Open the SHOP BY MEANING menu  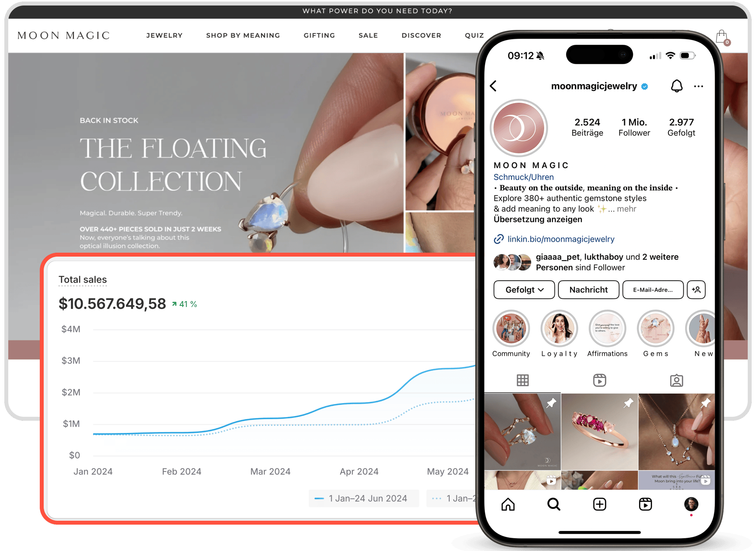pos(243,35)
